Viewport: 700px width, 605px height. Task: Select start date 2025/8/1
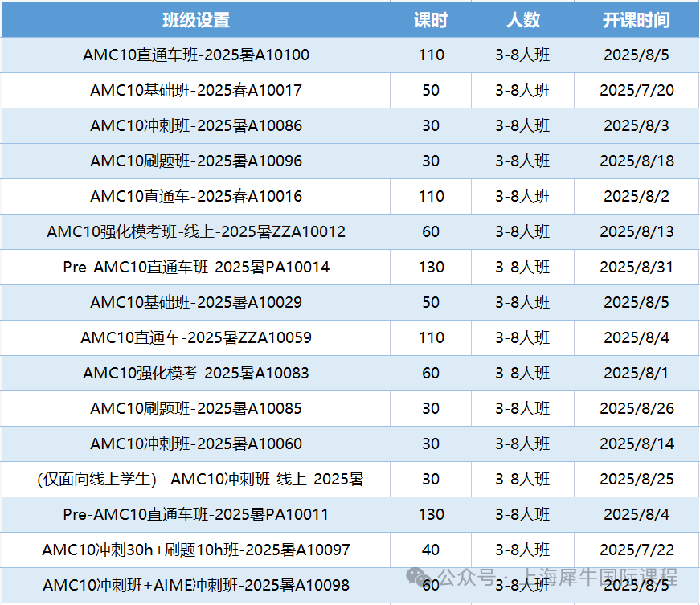(x=637, y=373)
